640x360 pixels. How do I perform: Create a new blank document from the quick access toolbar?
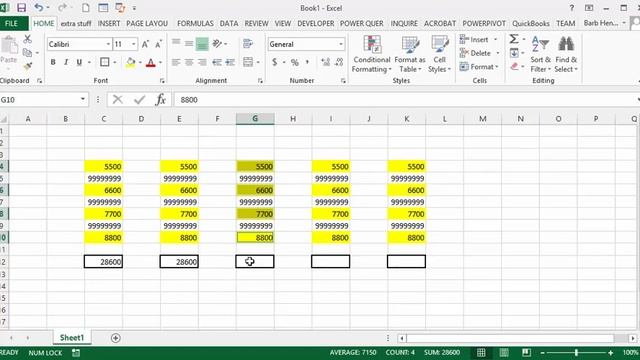click(86, 8)
